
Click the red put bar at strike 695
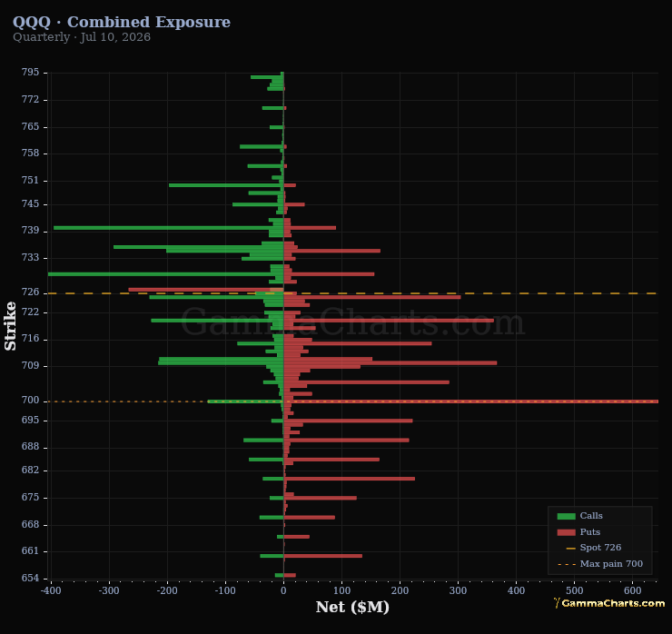click(x=348, y=421)
